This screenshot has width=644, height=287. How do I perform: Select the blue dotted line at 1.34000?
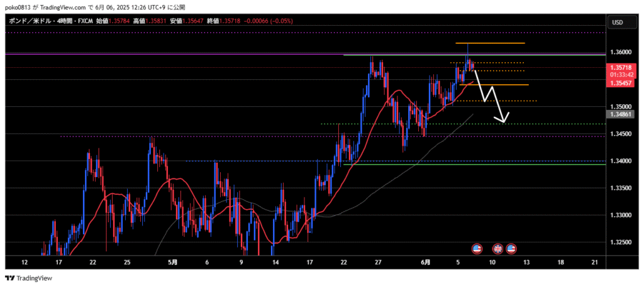(x=252, y=161)
